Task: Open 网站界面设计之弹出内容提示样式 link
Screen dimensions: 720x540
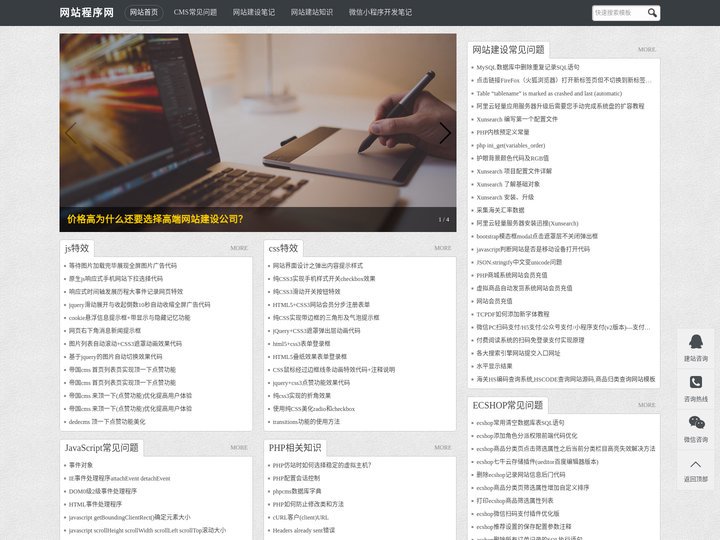Action: [x=318, y=265]
